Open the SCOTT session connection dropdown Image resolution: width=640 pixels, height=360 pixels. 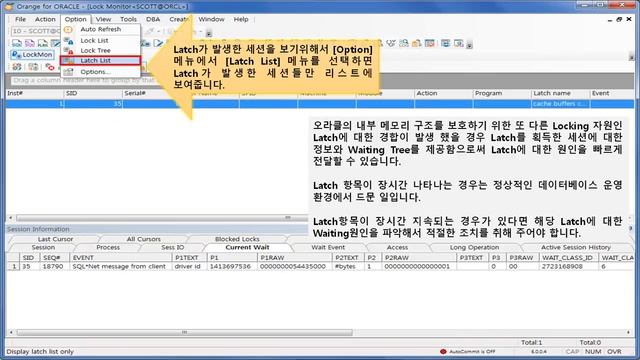click(x=35, y=31)
